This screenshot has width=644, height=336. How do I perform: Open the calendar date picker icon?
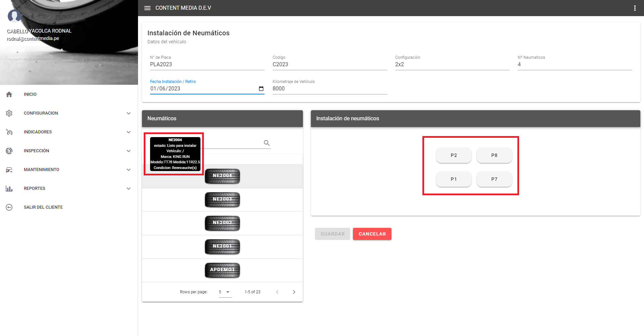(261, 89)
